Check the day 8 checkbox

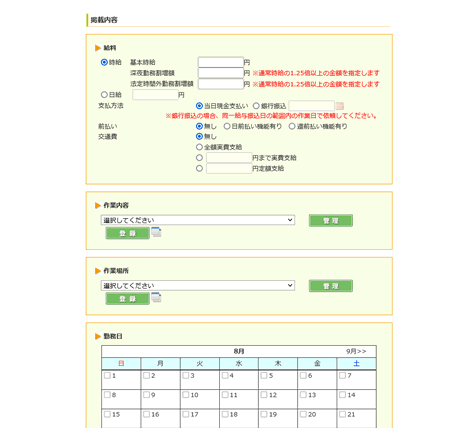pyautogui.click(x=107, y=395)
